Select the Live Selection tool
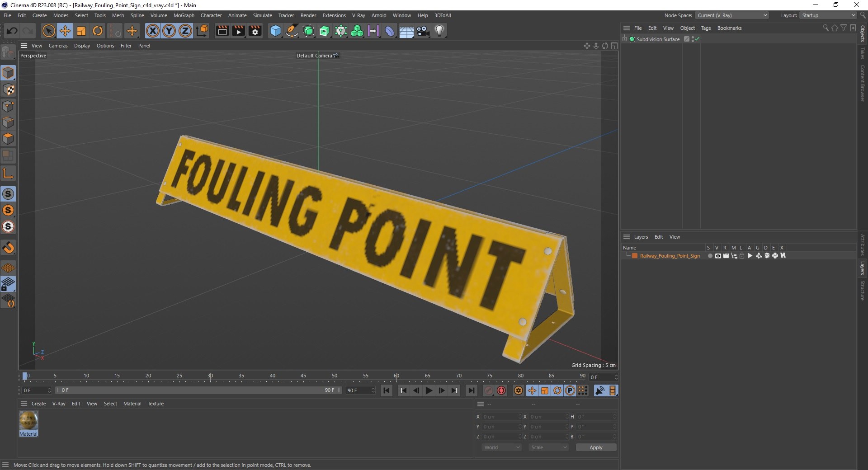This screenshot has height=470, width=868. pyautogui.click(x=48, y=31)
